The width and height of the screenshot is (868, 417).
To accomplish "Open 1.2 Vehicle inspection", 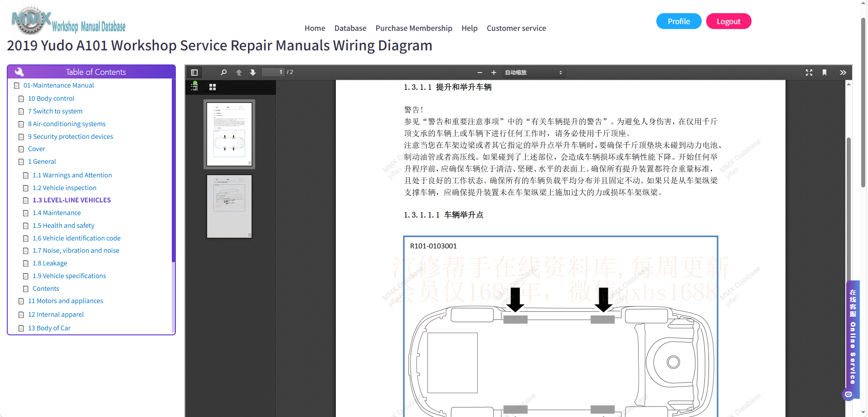I will tap(64, 188).
